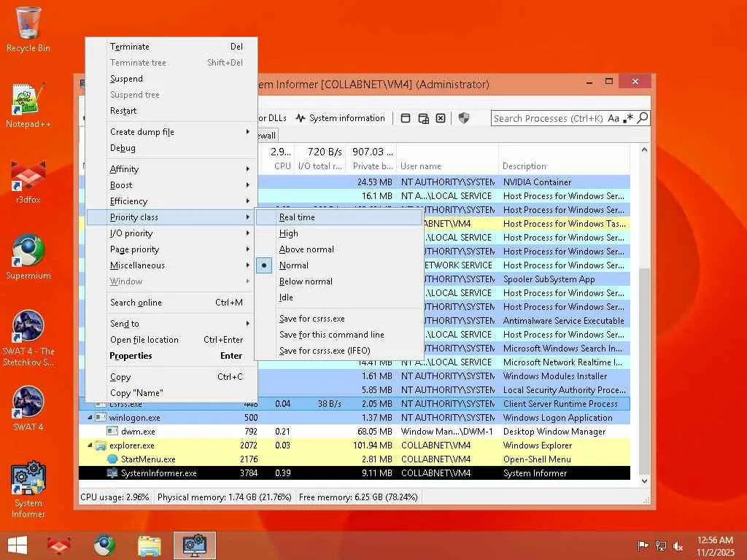747x560 pixels.
Task: Click Supermium taskbar icon
Action: [104, 545]
